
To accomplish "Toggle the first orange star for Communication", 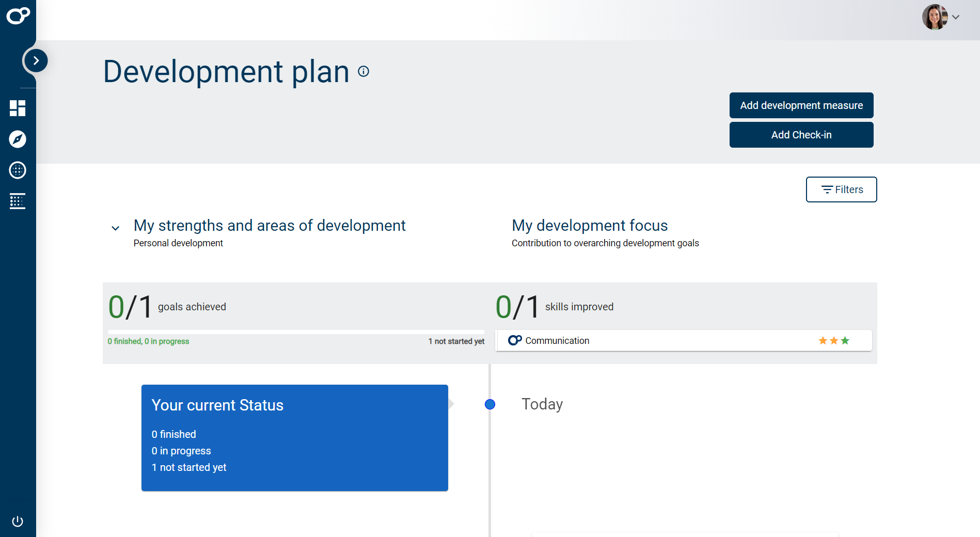I will (822, 340).
